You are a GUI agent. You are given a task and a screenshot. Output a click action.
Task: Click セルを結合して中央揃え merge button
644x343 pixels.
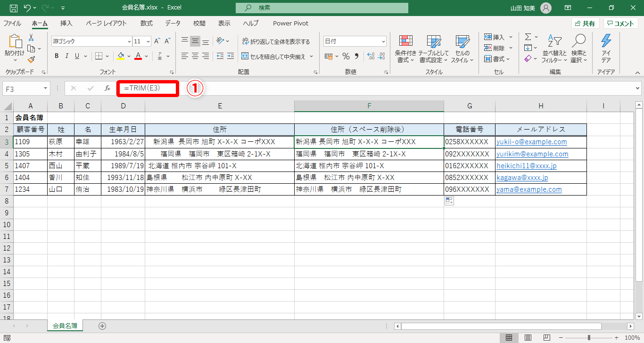(x=277, y=57)
